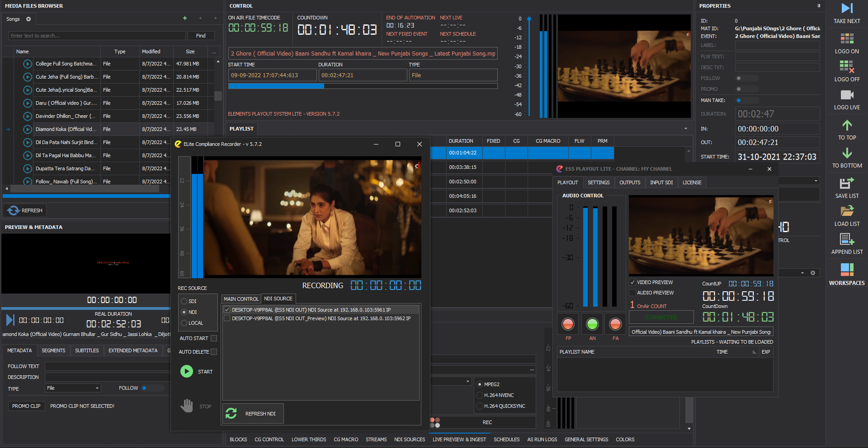Click the Find button
Screen dimensions: 868x448
pyautogui.click(x=201, y=36)
